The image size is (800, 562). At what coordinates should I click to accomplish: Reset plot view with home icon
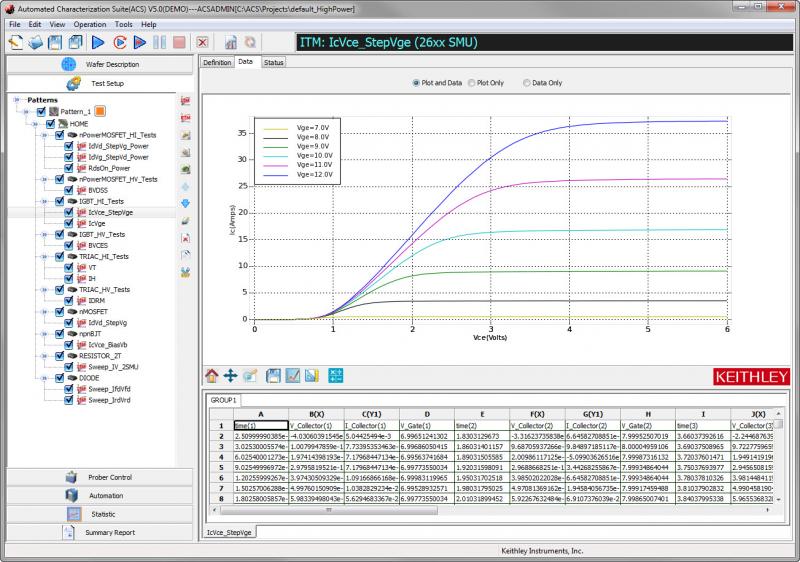(212, 375)
